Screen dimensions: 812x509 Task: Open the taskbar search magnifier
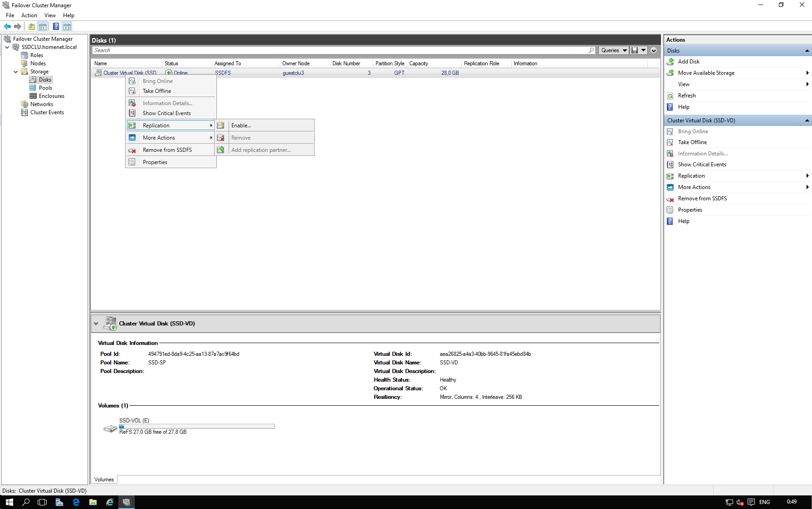[x=26, y=502]
